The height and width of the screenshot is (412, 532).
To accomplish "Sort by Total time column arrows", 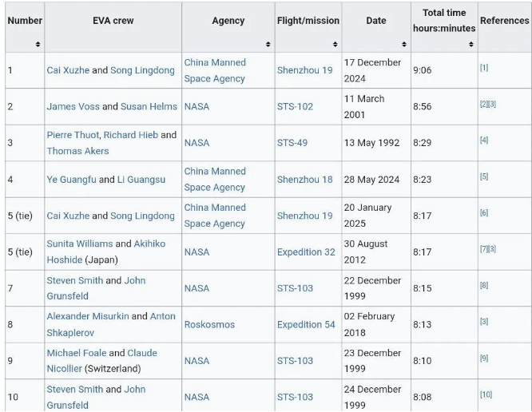I will pos(471,44).
